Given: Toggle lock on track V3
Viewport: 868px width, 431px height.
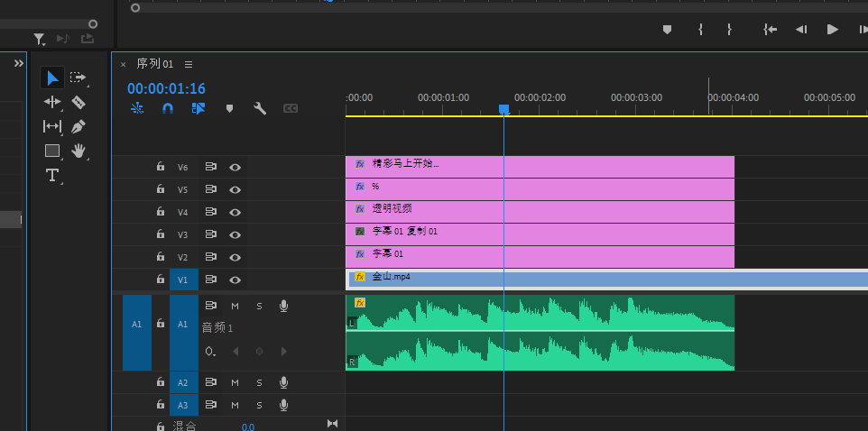Looking at the screenshot, I should point(160,234).
